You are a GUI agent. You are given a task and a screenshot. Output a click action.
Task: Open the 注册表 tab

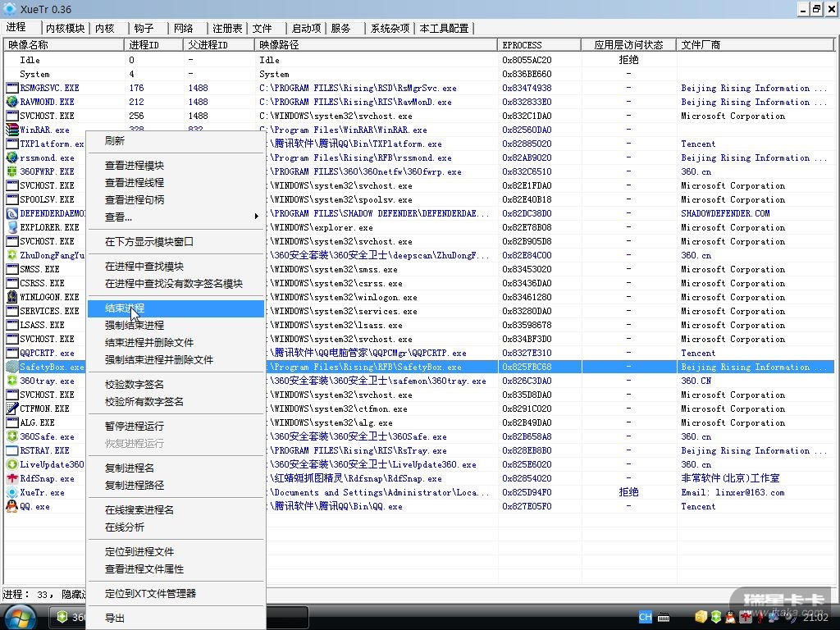tap(227, 29)
